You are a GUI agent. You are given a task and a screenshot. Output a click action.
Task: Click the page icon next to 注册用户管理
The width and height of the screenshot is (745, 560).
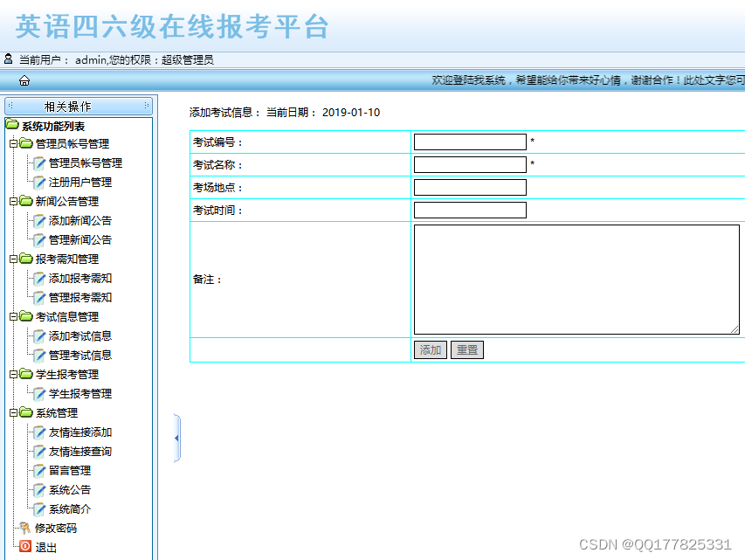[39, 183]
